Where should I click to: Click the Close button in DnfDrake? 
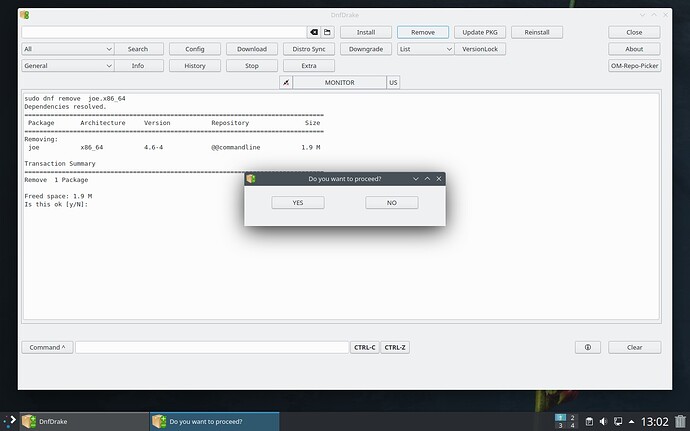[x=634, y=32]
